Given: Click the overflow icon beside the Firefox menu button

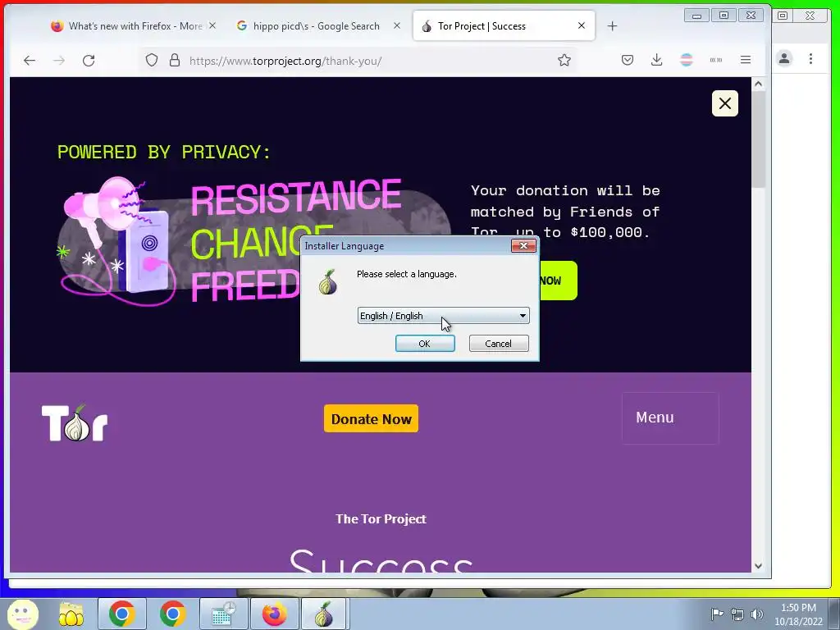Looking at the screenshot, I should tap(715, 60).
